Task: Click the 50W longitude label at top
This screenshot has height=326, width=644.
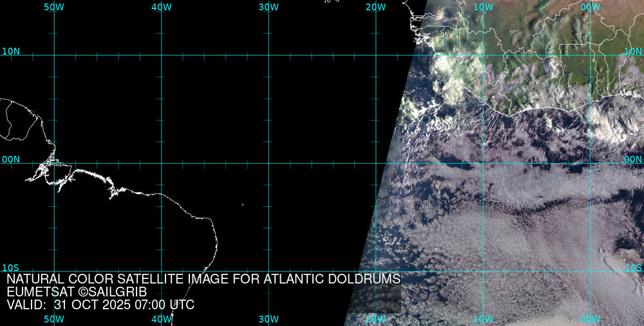Action: coord(54,6)
